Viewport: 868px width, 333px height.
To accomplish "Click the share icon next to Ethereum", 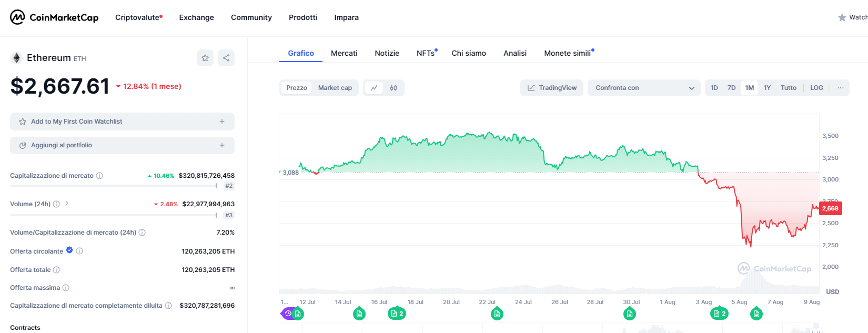I will point(226,58).
